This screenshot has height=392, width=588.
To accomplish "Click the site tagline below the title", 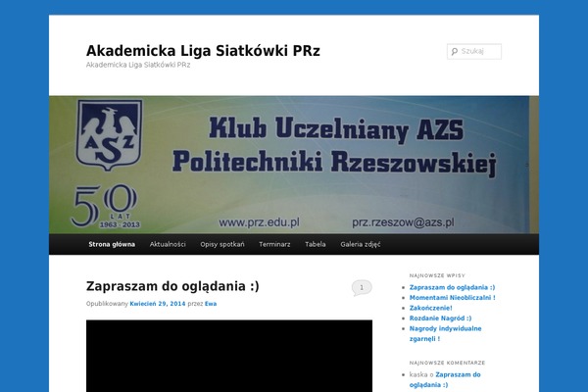I will [138, 65].
